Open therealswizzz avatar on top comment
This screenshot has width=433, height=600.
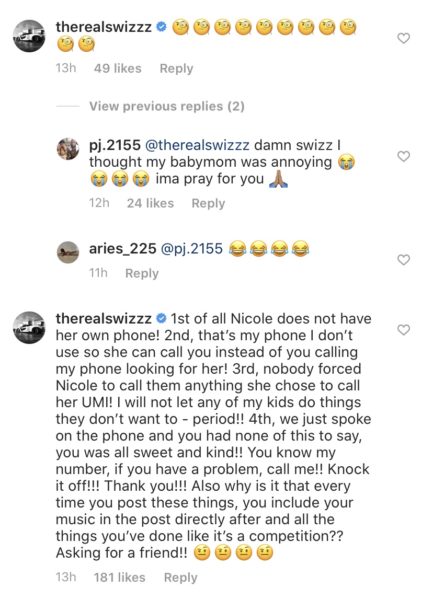point(29,36)
